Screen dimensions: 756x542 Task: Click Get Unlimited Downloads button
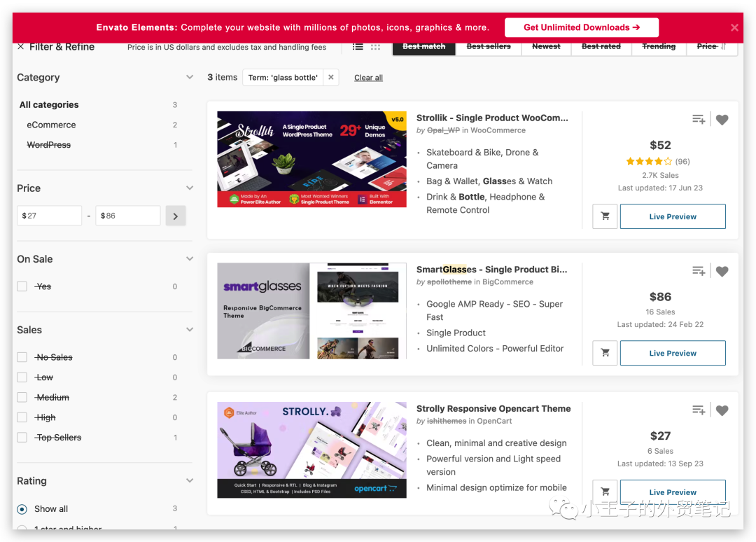582,27
